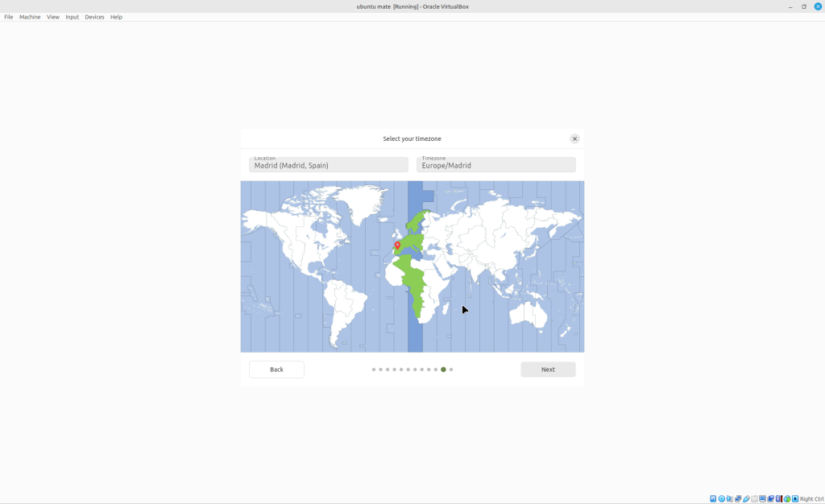This screenshot has width=825, height=504.
Task: Click the shared folders status icon
Action: pos(754,498)
